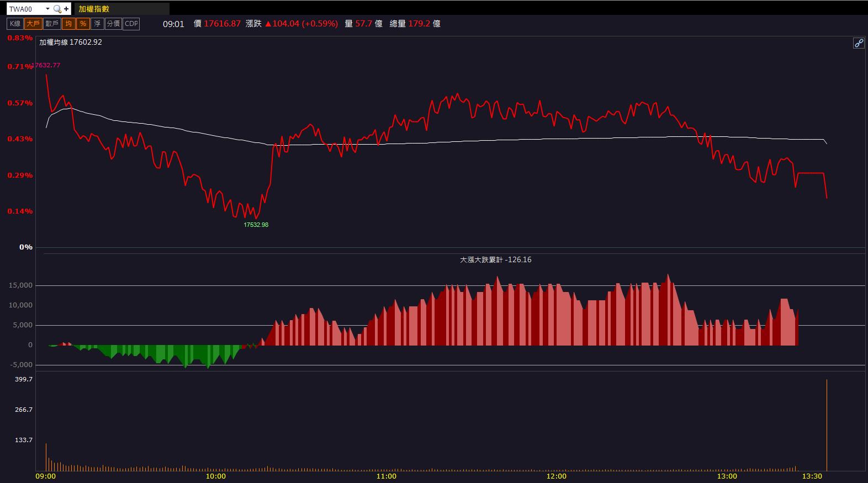Toggle the 大戶 large-trader indicator
868x483 pixels.
(x=33, y=24)
